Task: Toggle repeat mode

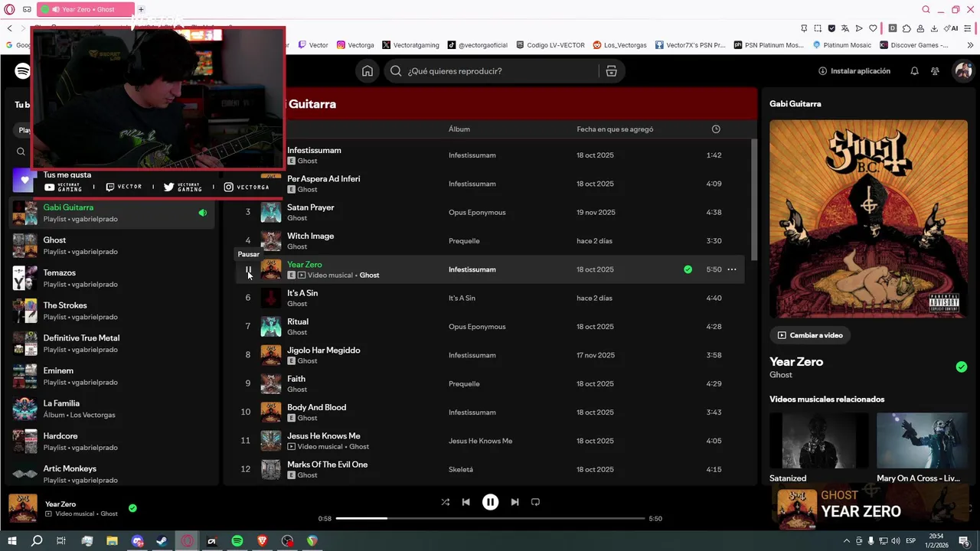Action: point(535,502)
